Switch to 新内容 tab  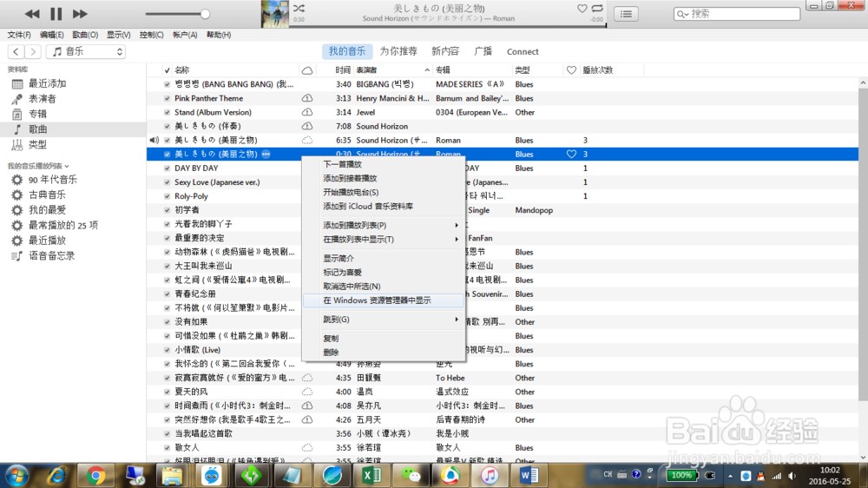445,51
